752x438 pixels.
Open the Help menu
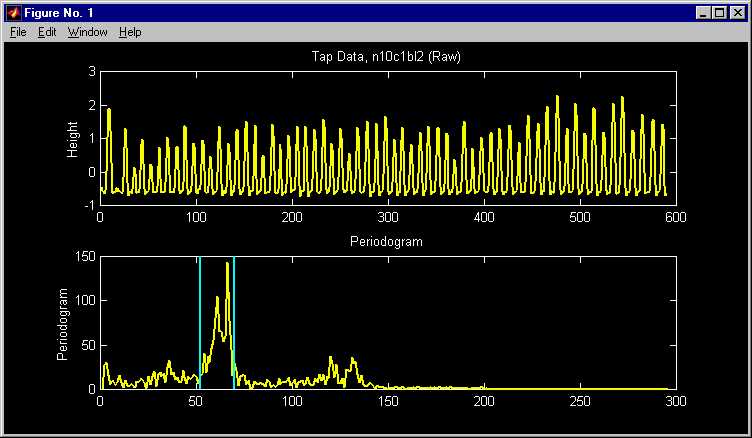(x=130, y=32)
